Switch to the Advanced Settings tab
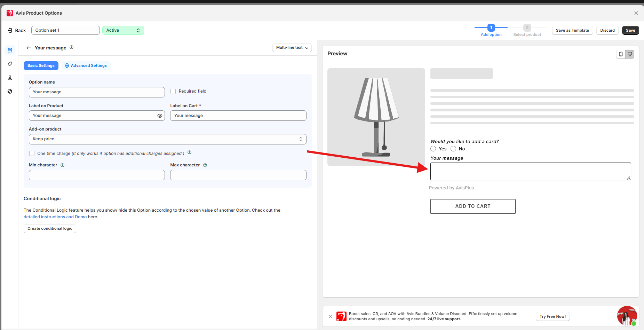 tap(86, 65)
